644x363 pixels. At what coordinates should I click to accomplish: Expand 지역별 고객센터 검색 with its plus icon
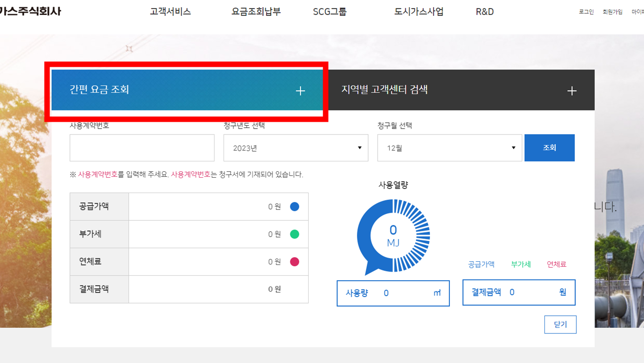coord(571,90)
